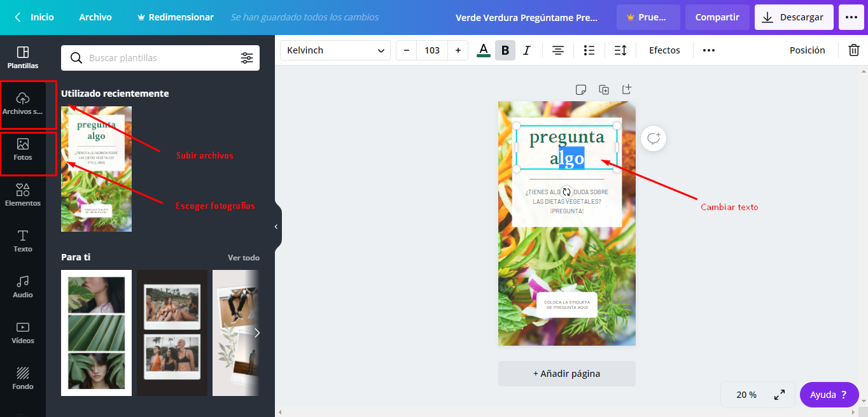Toggle bulleted list formatting
Viewport: 868px width, 417px height.
[x=589, y=50]
